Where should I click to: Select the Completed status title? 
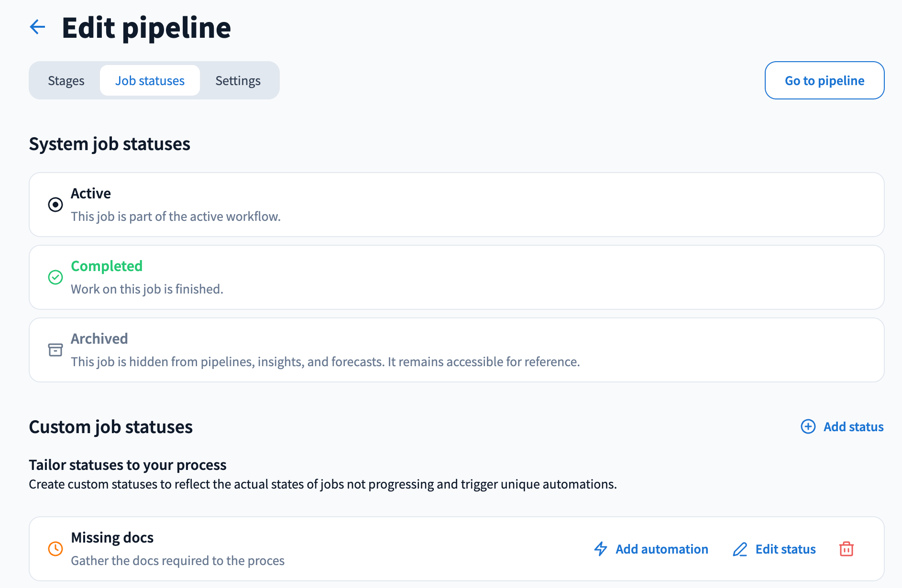(107, 266)
